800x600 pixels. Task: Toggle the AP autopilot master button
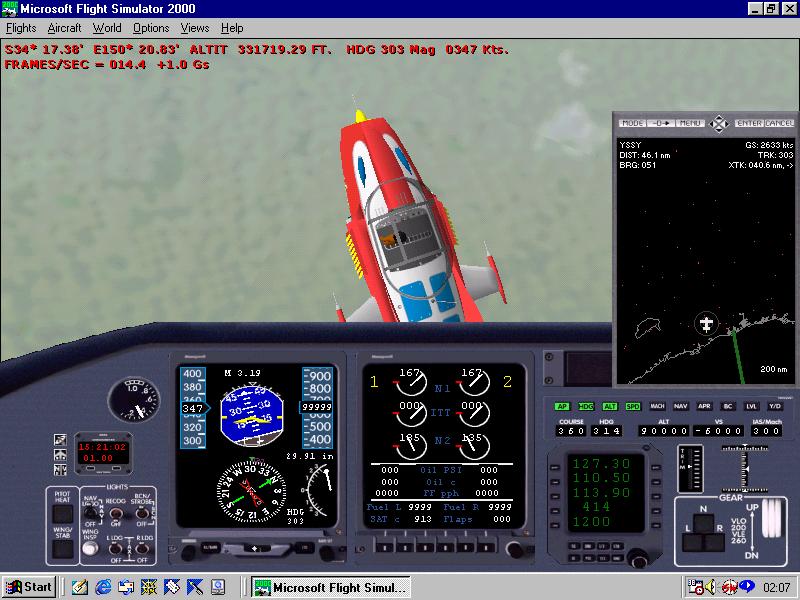pos(562,407)
